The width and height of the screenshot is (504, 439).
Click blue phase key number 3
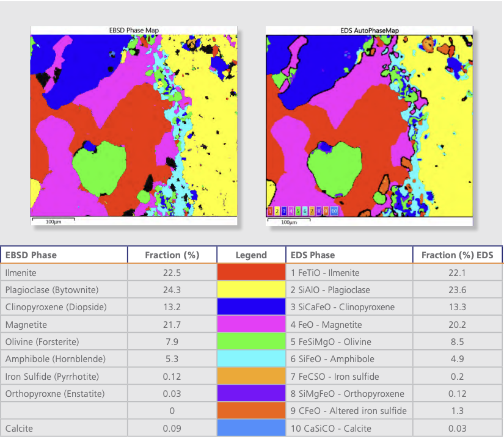(284, 211)
